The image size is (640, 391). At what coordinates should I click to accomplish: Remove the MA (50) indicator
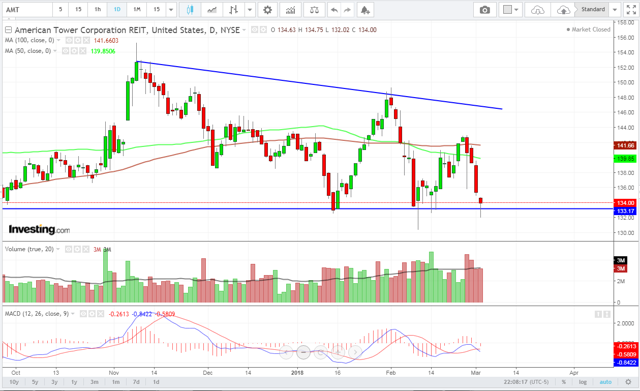(83, 51)
